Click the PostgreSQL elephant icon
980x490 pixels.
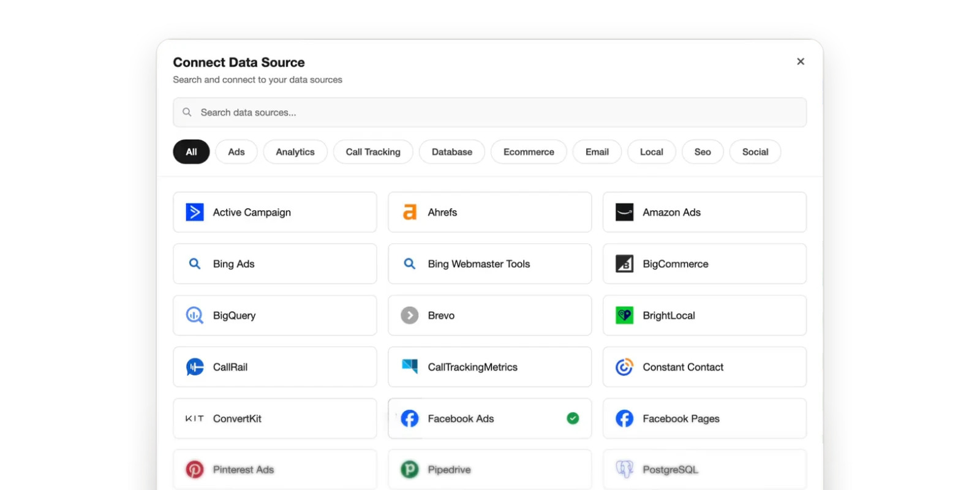pyautogui.click(x=624, y=470)
